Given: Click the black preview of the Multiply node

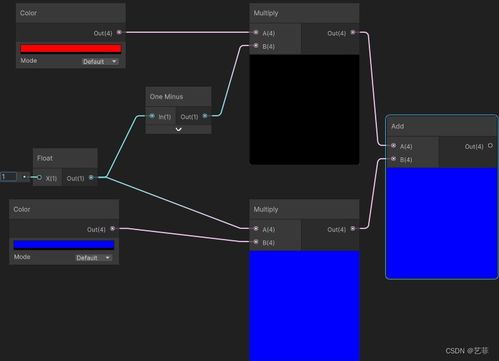Looking at the screenshot, I should (304, 109).
